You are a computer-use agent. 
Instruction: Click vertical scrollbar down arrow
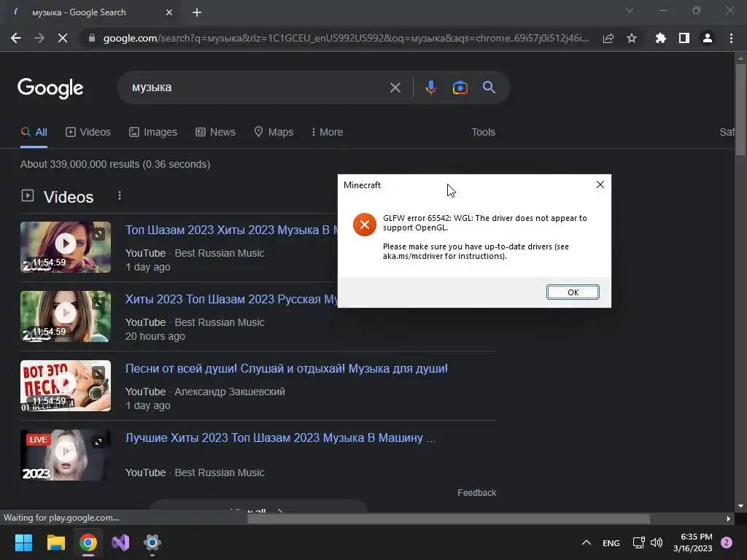point(740,506)
